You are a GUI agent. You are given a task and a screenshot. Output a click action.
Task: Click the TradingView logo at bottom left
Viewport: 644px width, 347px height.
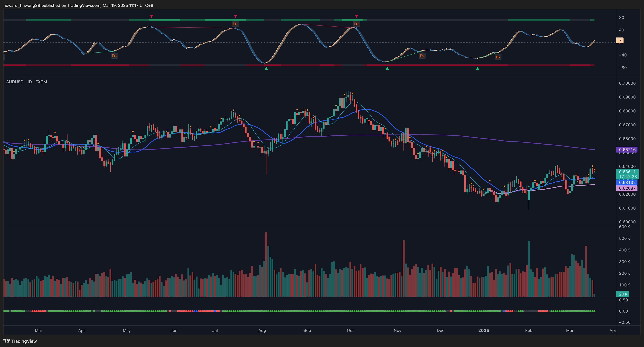pyautogui.click(x=20, y=341)
